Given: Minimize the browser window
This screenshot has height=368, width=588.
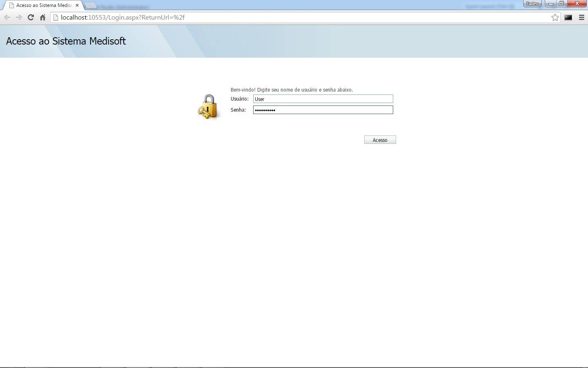Looking at the screenshot, I should (550, 4).
